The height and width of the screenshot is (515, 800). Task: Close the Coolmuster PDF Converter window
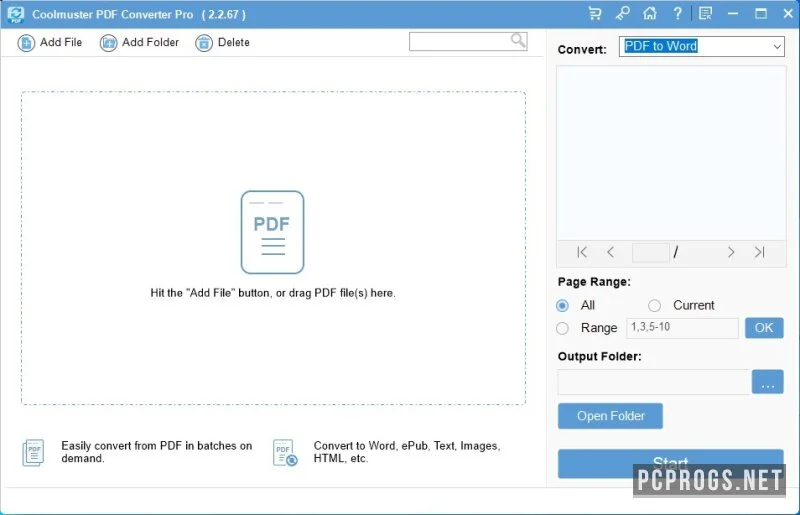click(788, 14)
